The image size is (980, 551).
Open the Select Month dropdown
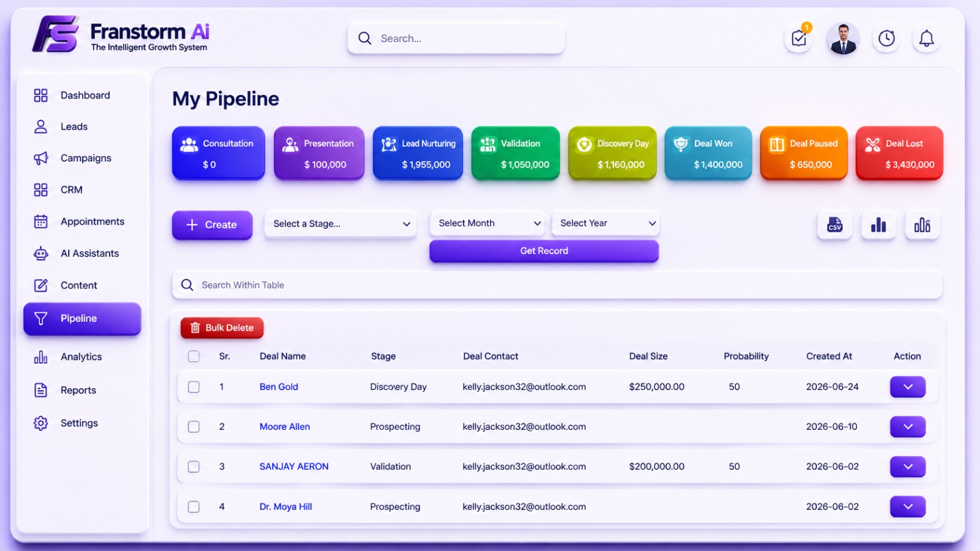488,223
